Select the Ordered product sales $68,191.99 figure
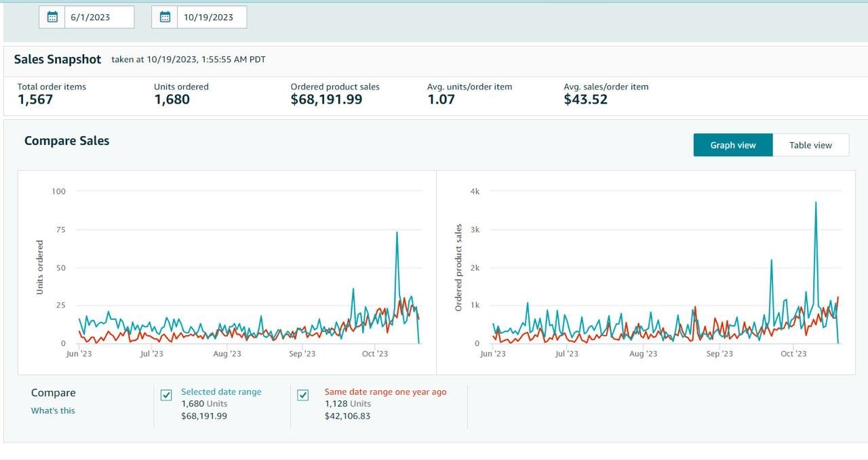This screenshot has height=460, width=868. click(x=326, y=100)
